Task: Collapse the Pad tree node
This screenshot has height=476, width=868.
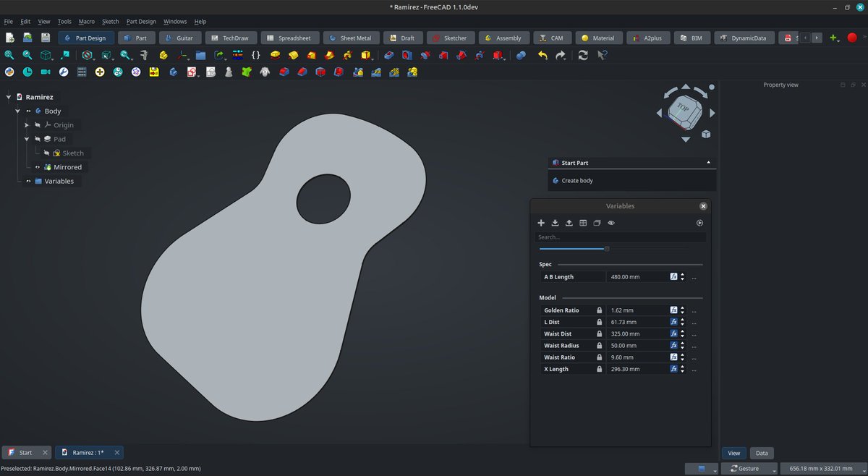Action: (x=27, y=139)
